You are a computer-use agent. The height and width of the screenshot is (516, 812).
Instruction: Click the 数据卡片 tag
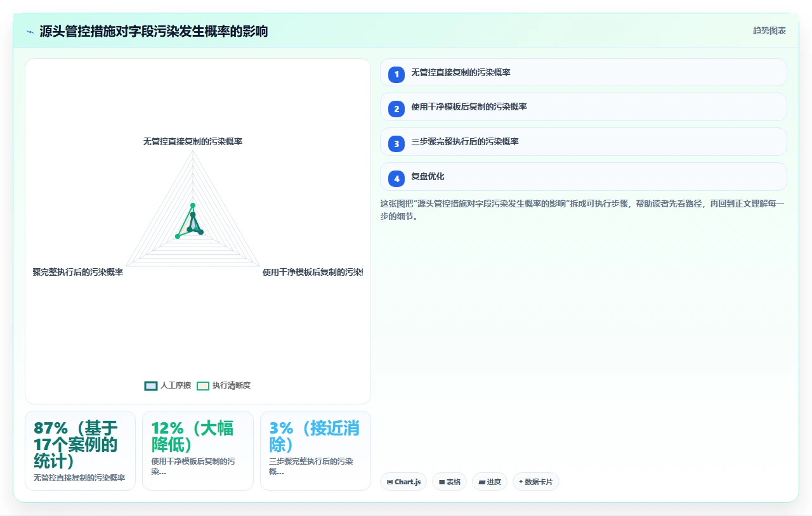pos(535,482)
